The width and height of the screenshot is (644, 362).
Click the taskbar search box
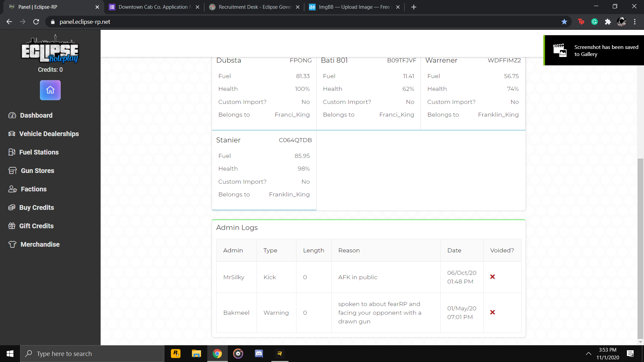[92, 354]
